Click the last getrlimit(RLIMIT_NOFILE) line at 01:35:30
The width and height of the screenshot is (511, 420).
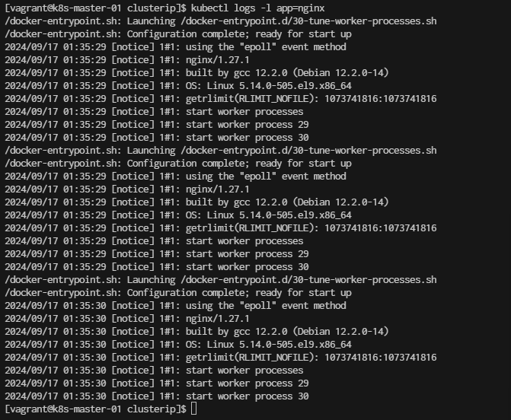point(221,358)
